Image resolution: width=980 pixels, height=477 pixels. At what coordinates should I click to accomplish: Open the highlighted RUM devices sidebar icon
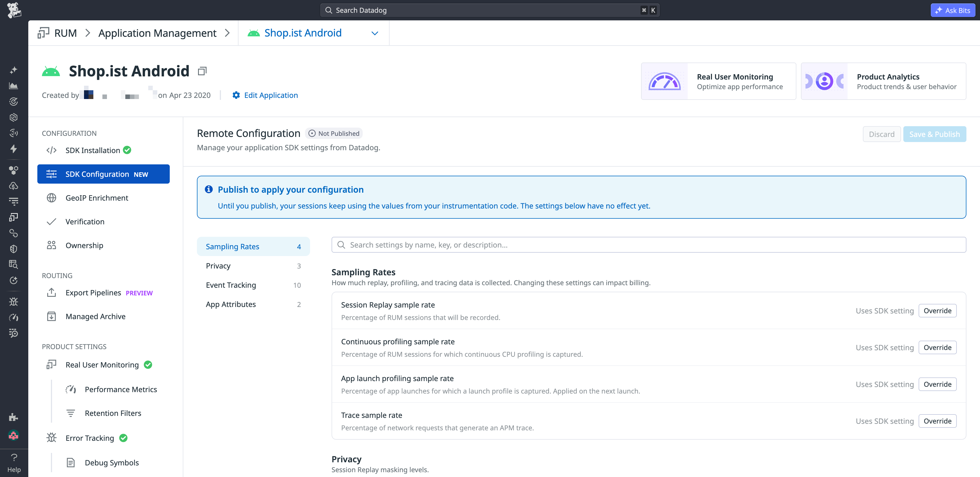[14, 217]
